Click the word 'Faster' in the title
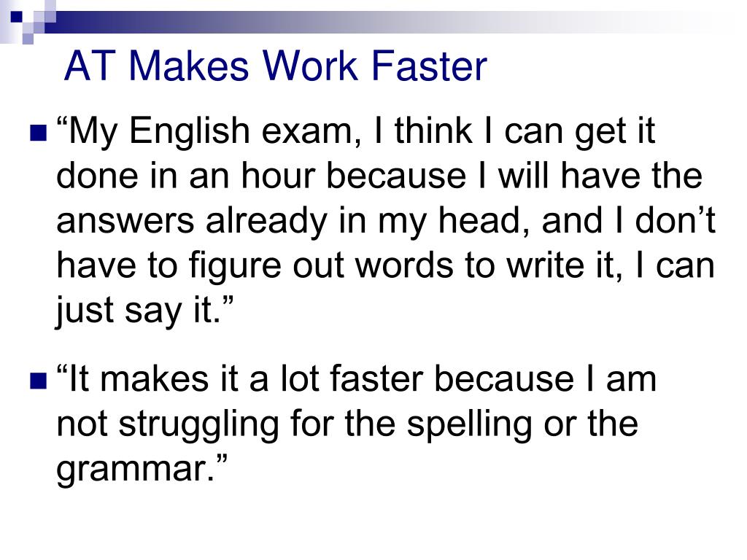 (x=429, y=66)
